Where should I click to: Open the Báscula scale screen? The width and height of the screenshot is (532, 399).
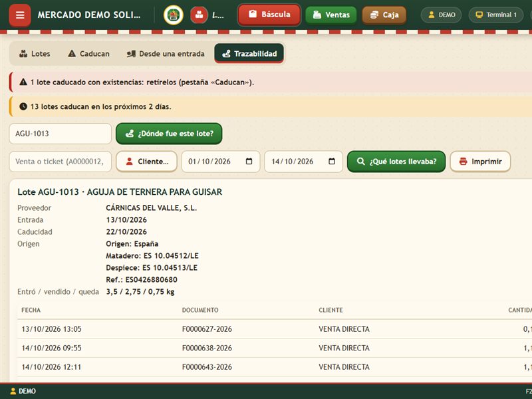pyautogui.click(x=269, y=15)
